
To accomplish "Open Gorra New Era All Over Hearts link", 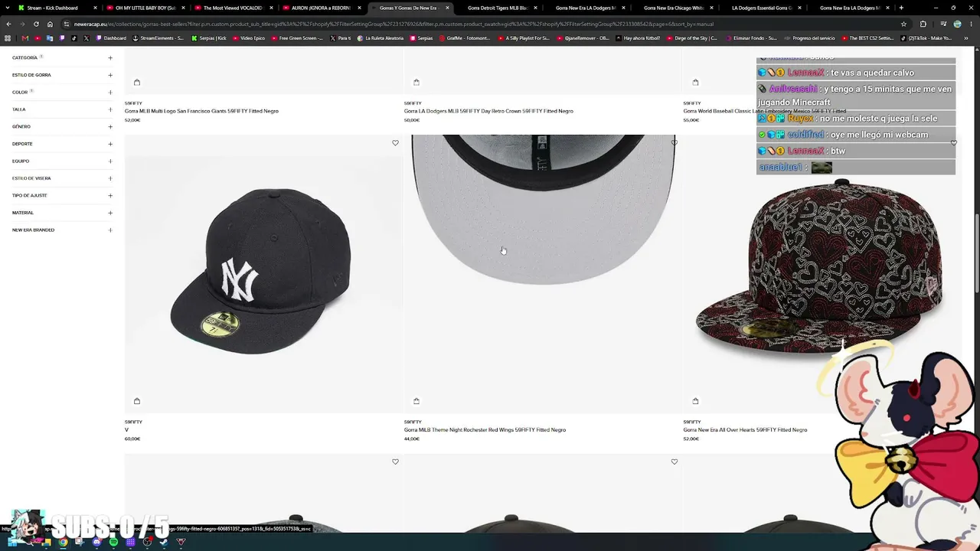I will pos(745,430).
